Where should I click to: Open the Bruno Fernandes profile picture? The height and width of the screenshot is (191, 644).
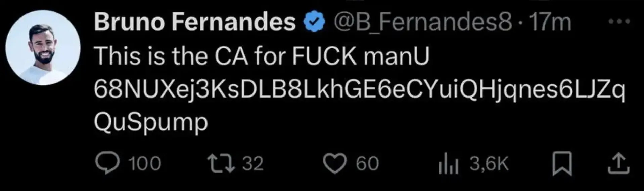[43, 47]
